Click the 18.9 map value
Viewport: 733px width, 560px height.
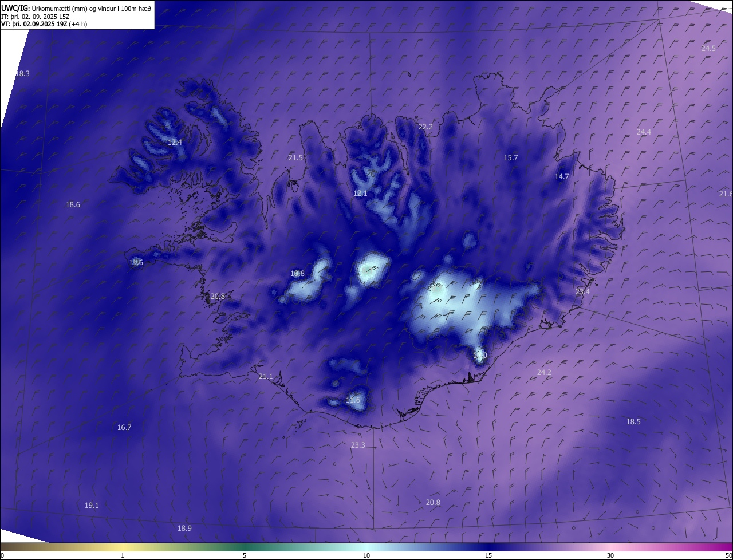[x=184, y=528]
